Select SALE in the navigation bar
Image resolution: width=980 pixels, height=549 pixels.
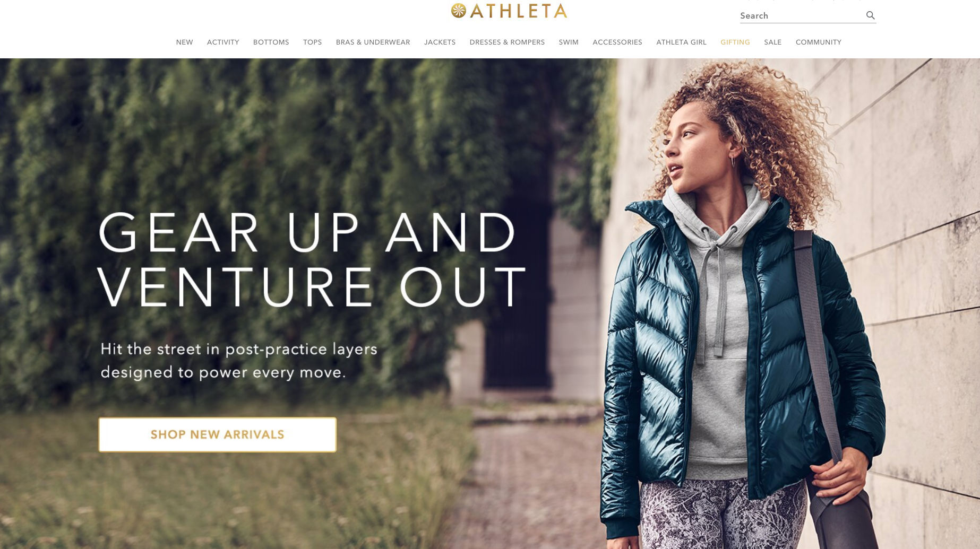772,42
